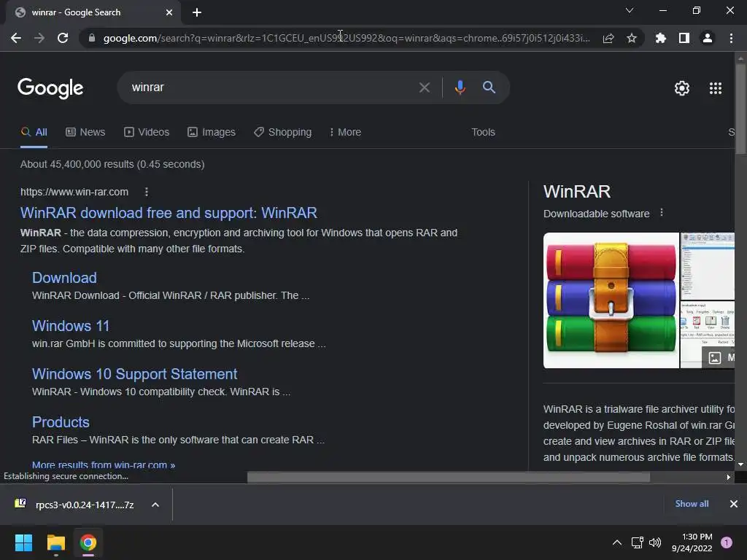Focus the winrar search input field
The width and height of the screenshot is (747, 560).
(271, 87)
